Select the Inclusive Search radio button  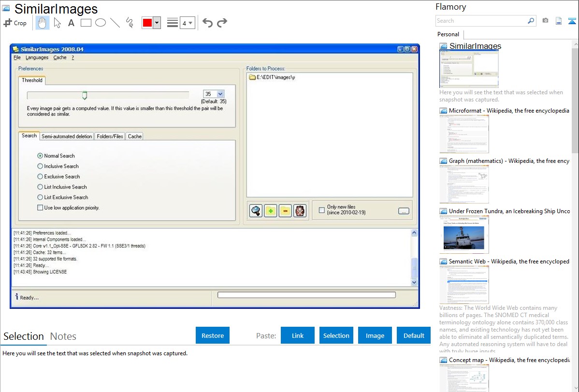[40, 166]
